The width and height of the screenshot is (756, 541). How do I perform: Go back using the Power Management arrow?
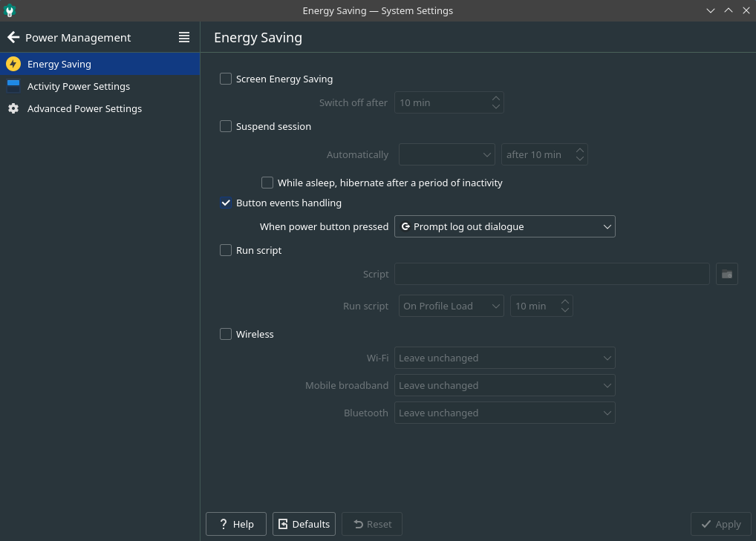(13, 37)
